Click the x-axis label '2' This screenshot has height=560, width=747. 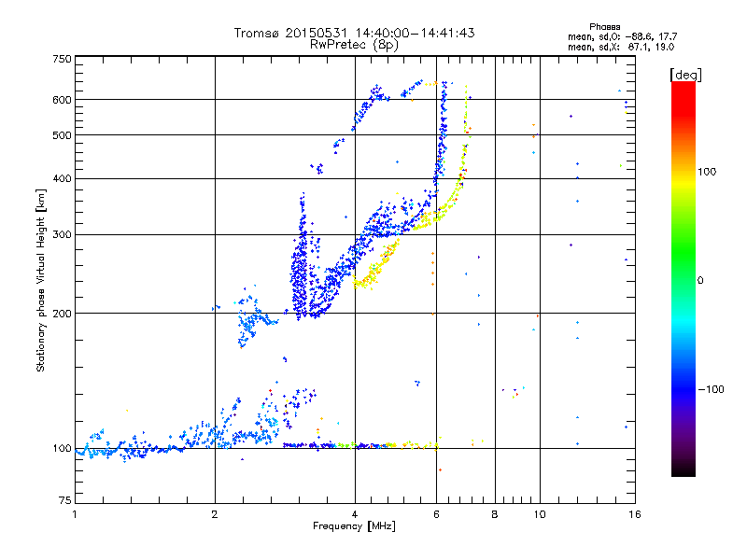click(215, 514)
